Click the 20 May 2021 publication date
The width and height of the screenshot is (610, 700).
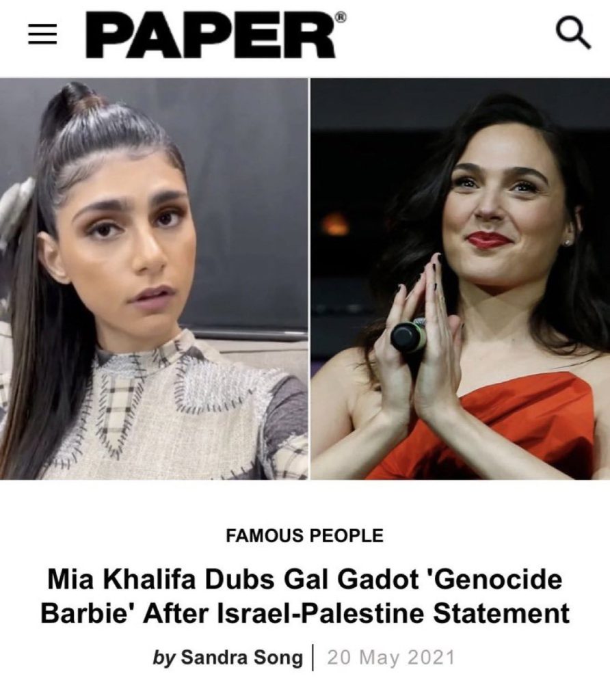390,658
